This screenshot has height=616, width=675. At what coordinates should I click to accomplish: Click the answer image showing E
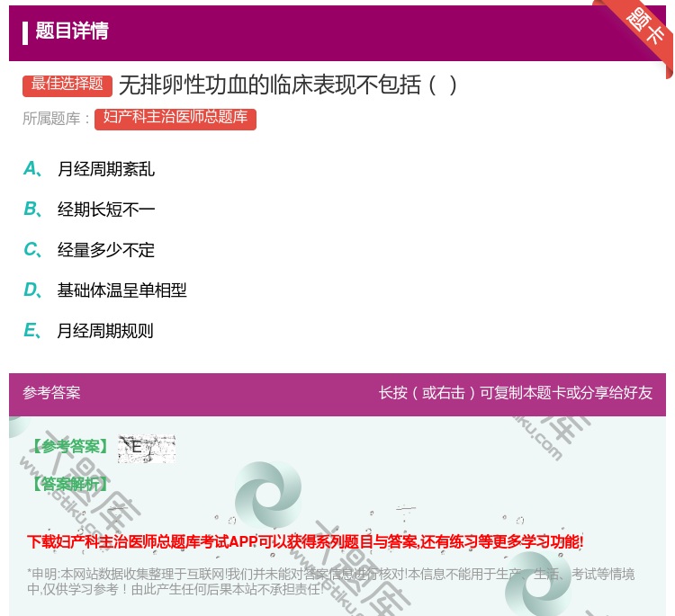tap(146, 448)
